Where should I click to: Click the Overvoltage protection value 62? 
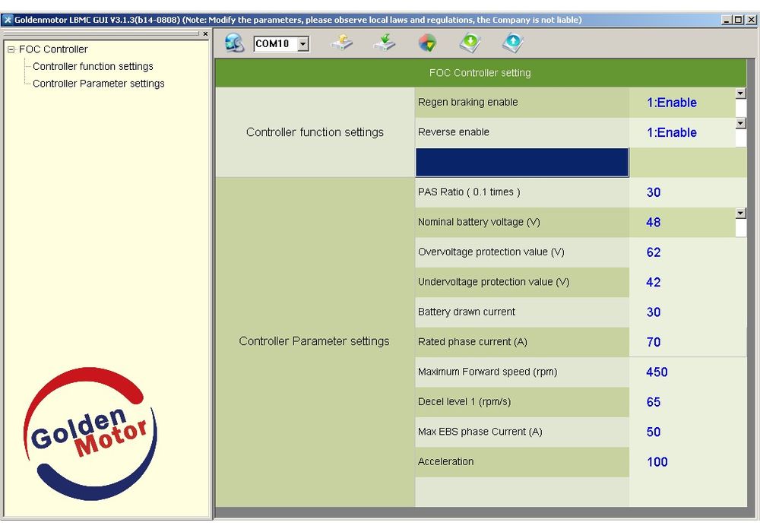click(654, 252)
